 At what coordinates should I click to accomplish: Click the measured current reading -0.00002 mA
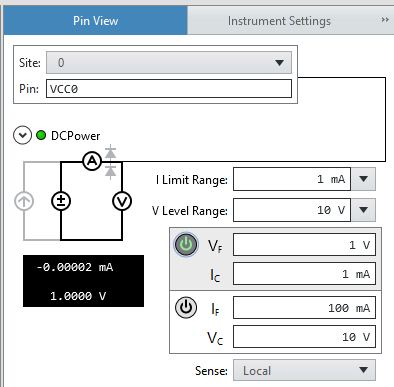(75, 267)
